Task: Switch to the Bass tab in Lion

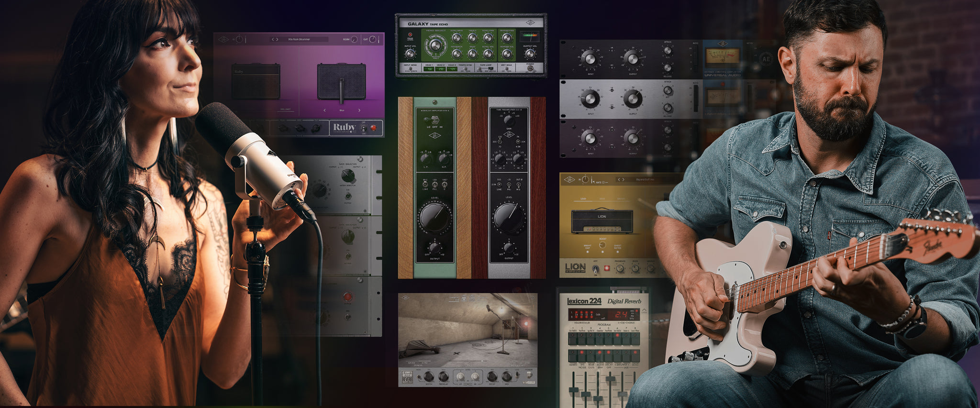Action: click(x=602, y=198)
